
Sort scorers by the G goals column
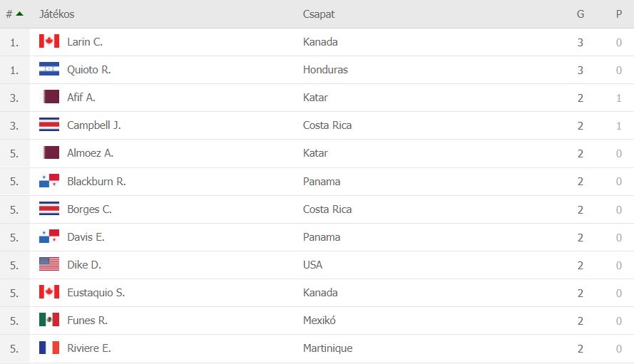(x=581, y=14)
